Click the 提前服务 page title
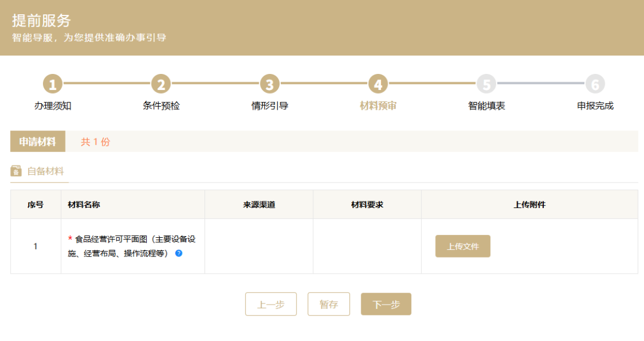Image resolution: width=644 pixels, height=341 pixels. click(x=41, y=21)
